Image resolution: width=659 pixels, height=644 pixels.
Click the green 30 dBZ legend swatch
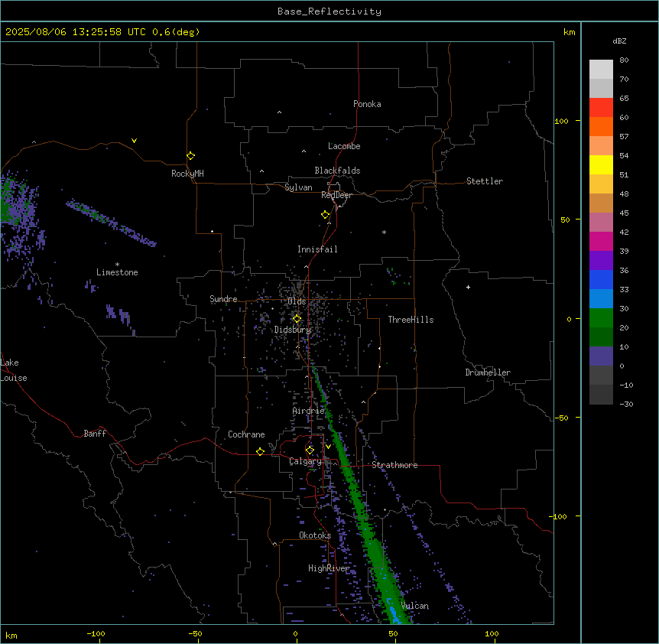601,318
